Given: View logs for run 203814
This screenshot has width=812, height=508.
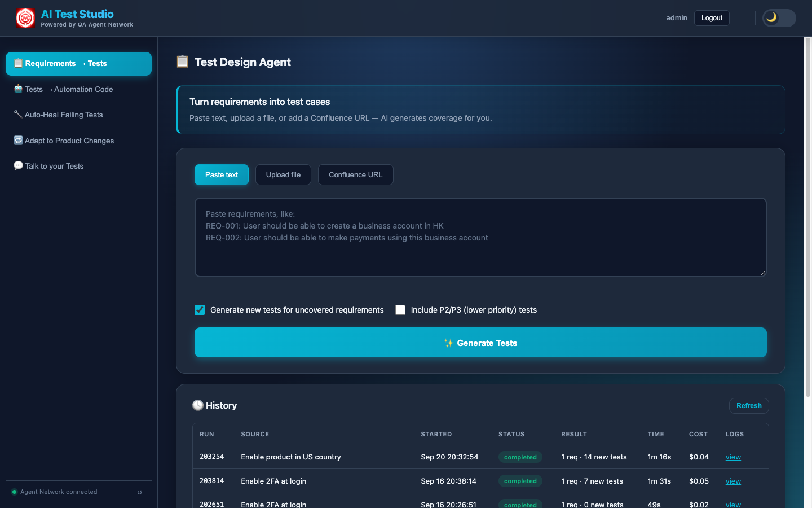Looking at the screenshot, I should point(733,481).
